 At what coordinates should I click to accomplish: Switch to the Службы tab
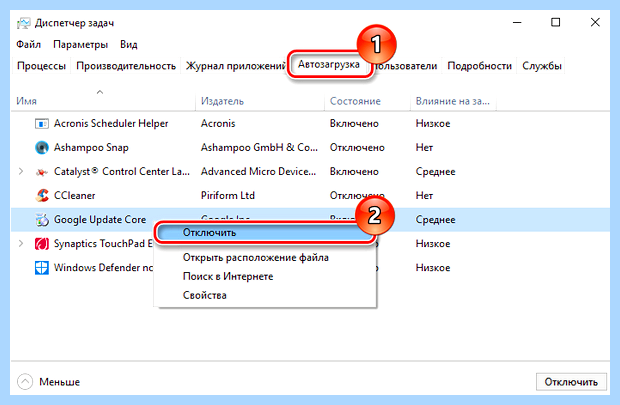(x=542, y=66)
